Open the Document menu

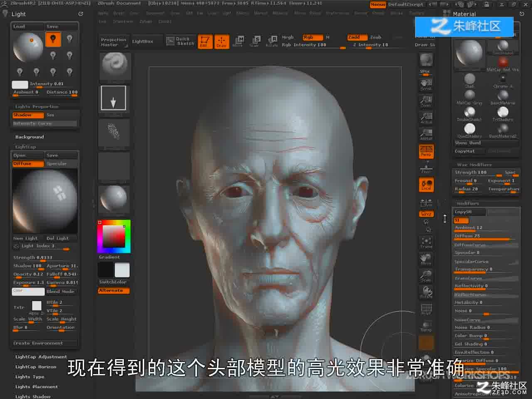[155, 13]
